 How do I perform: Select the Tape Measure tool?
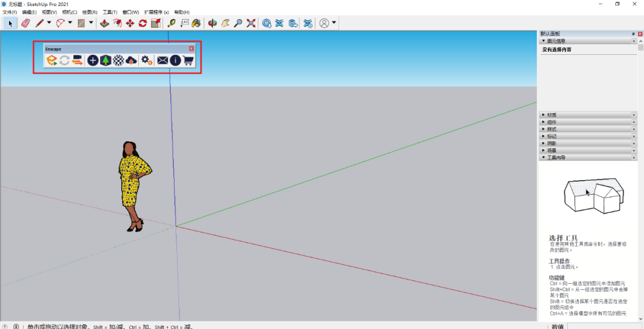pos(172,23)
